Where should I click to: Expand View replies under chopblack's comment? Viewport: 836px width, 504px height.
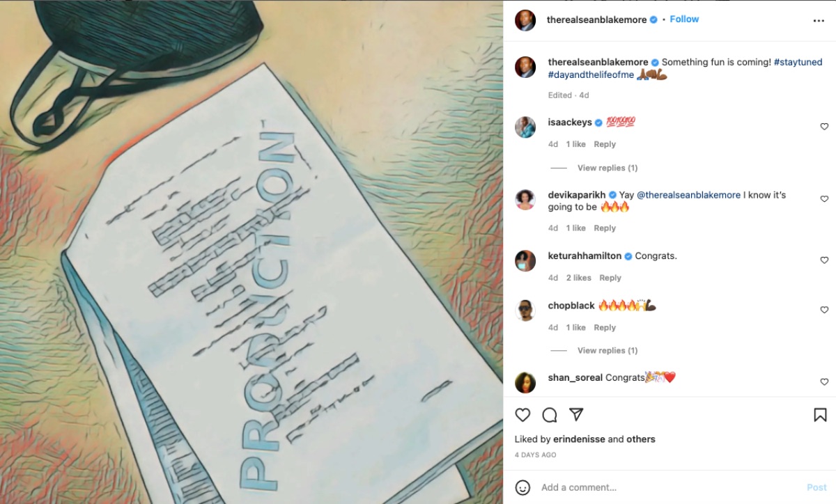coord(607,350)
